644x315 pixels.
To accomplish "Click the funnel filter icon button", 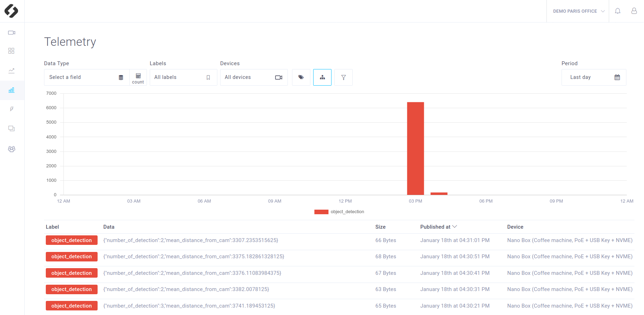I will click(343, 77).
